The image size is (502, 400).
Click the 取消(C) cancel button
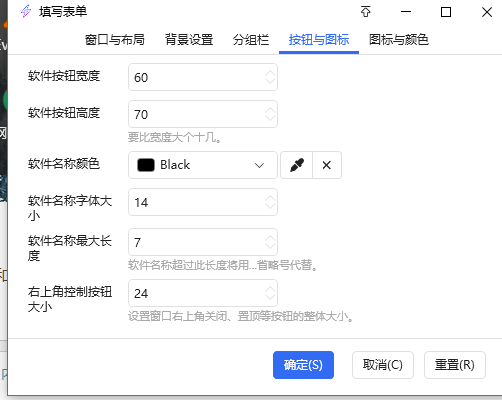pos(383,365)
